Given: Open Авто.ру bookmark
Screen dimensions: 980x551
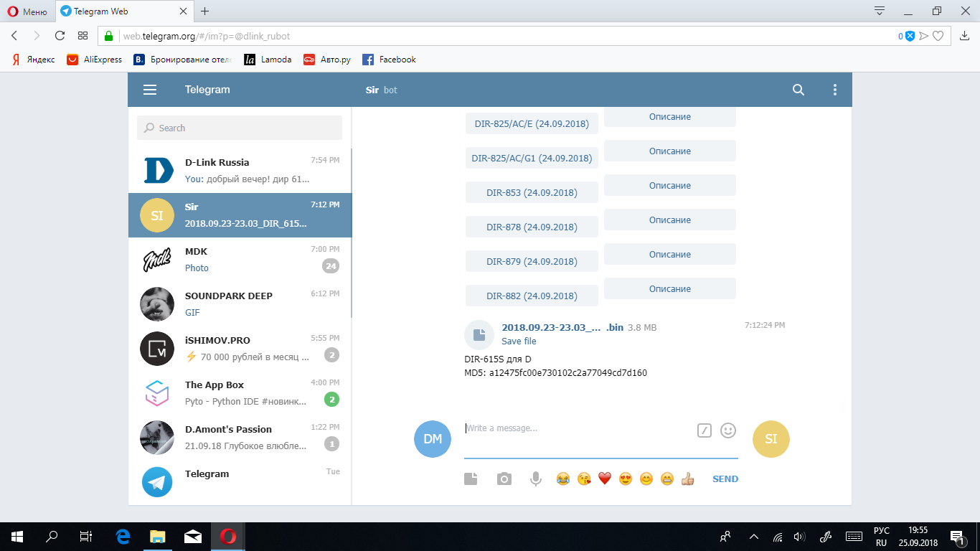Looking at the screenshot, I should pyautogui.click(x=327, y=60).
